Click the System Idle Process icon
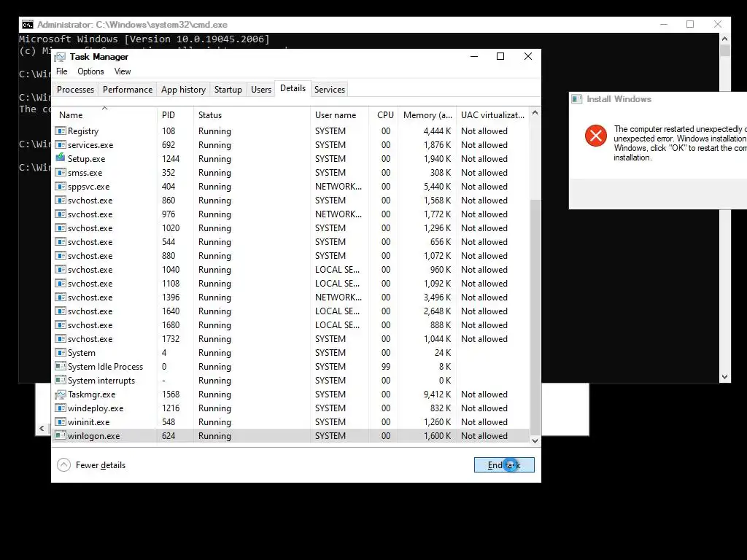Image resolution: width=747 pixels, height=560 pixels. pos(61,367)
